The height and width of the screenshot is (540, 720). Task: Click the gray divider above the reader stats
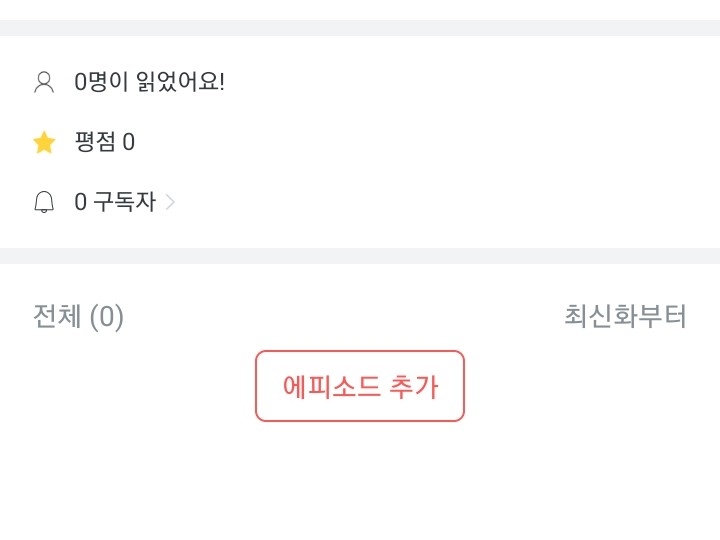pyautogui.click(x=360, y=28)
